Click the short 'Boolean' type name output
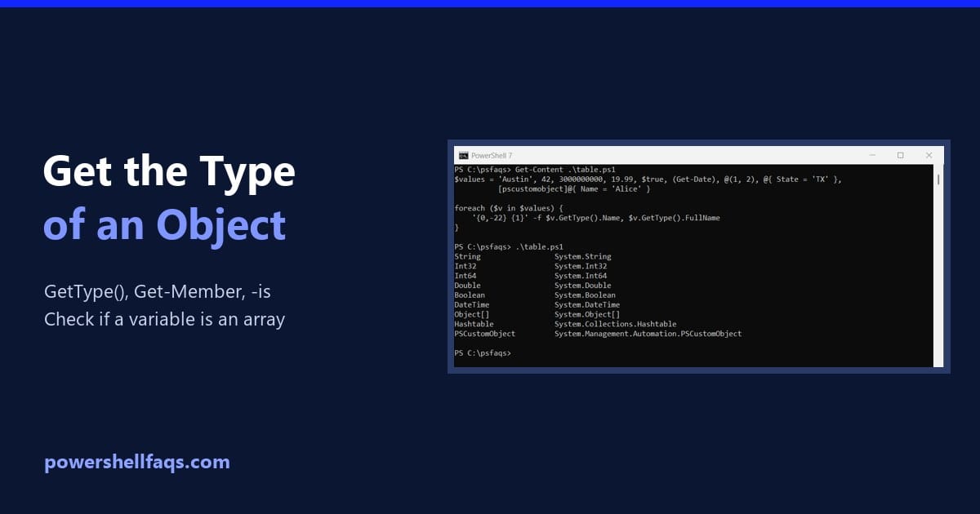The height and width of the screenshot is (514, 980). (x=470, y=295)
